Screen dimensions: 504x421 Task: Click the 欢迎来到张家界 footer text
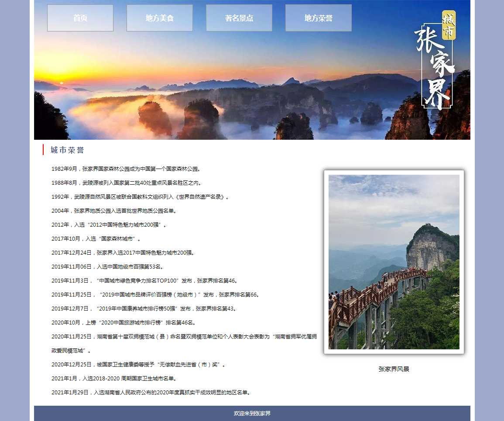tap(252, 413)
